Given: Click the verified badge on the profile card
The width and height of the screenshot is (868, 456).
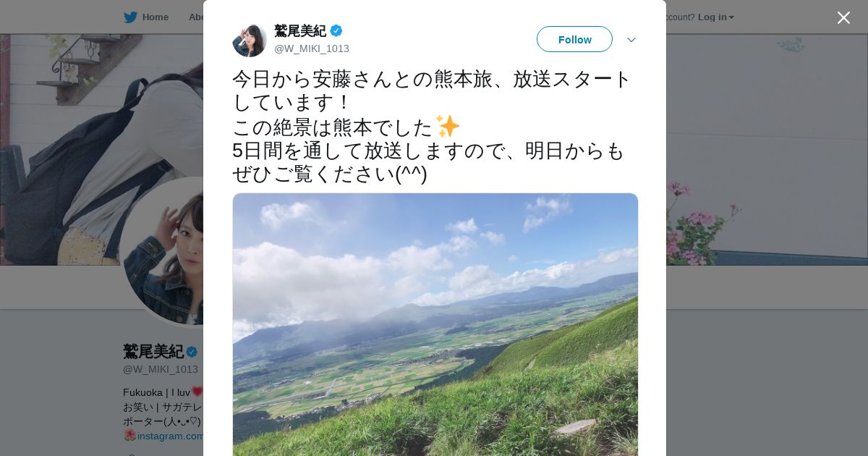Looking at the screenshot, I should [192, 352].
